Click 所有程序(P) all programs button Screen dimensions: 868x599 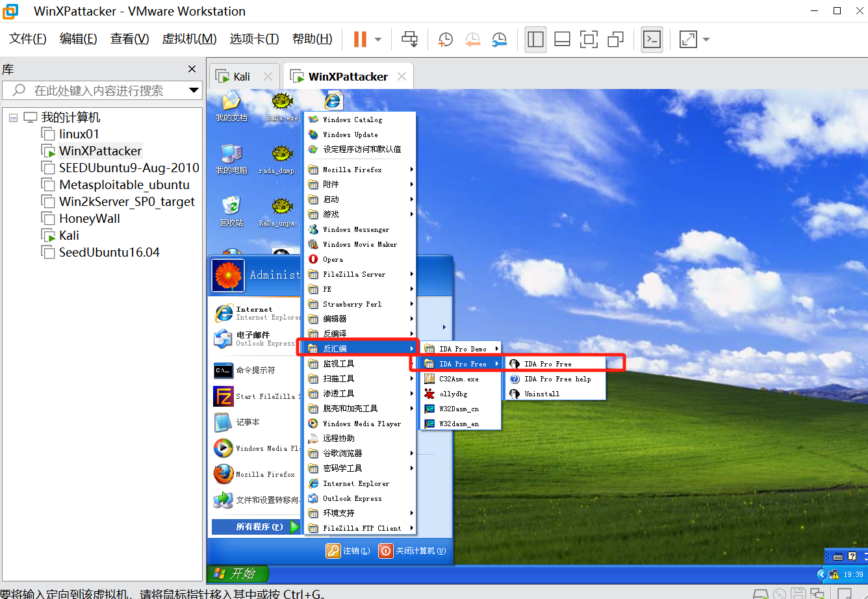[256, 527]
